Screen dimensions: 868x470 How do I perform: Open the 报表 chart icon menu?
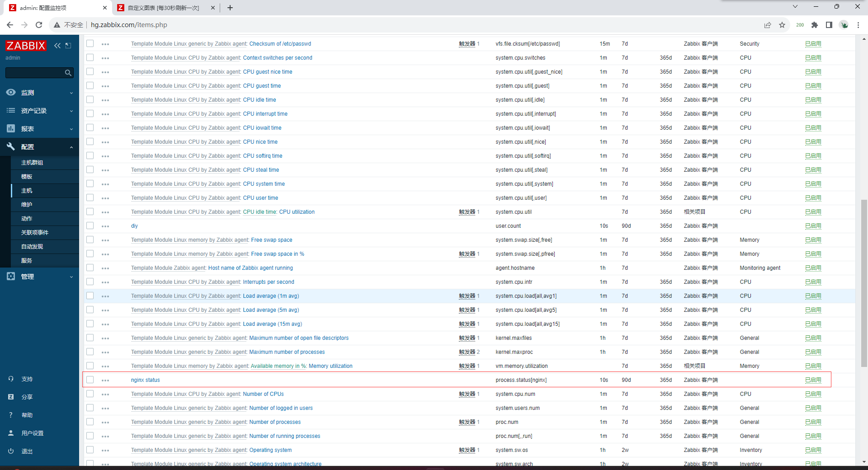11,128
